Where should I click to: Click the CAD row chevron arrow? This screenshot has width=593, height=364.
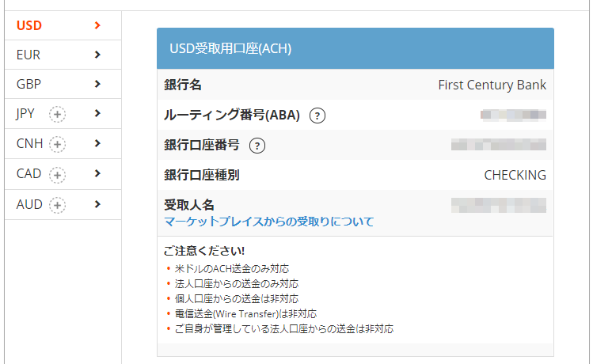tap(97, 173)
